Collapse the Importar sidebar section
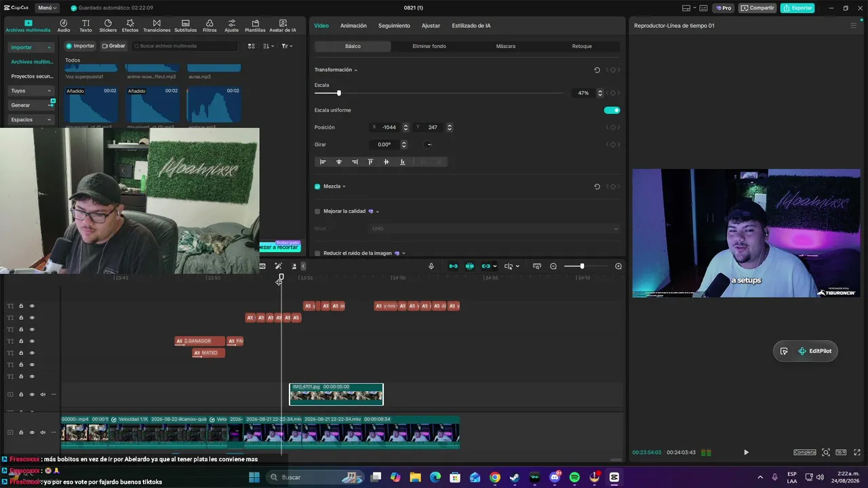 [x=49, y=47]
